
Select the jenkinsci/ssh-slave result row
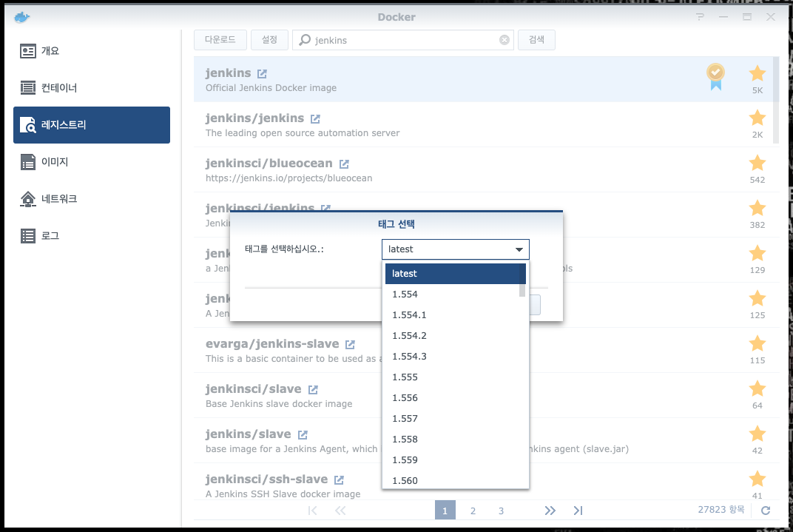(483, 482)
